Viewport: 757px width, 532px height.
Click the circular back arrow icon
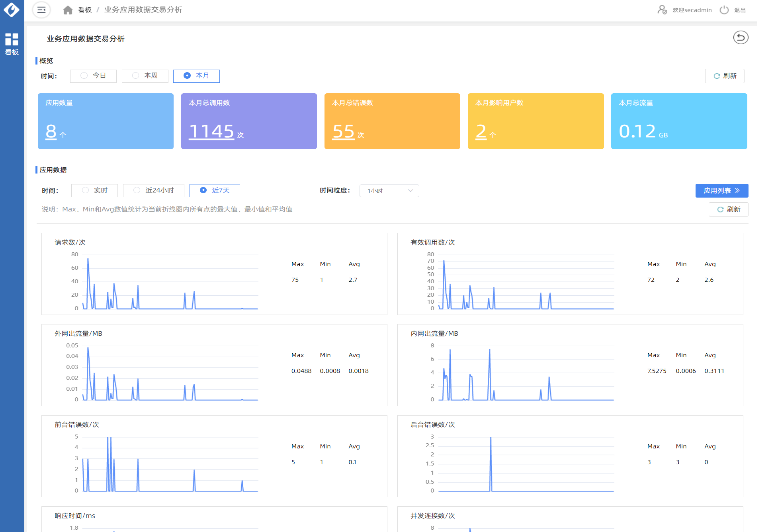tap(740, 38)
